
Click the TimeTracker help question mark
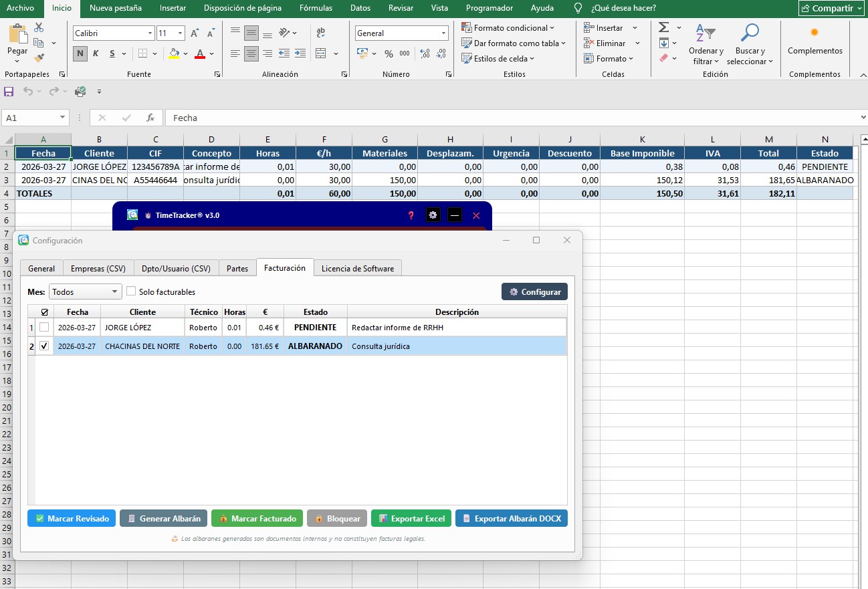(410, 215)
